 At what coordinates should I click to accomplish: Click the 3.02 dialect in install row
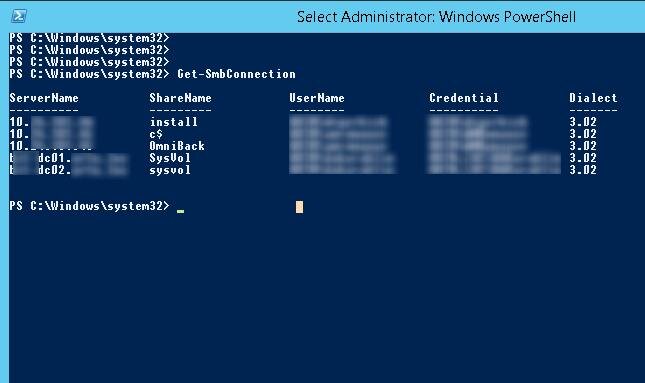pos(583,122)
